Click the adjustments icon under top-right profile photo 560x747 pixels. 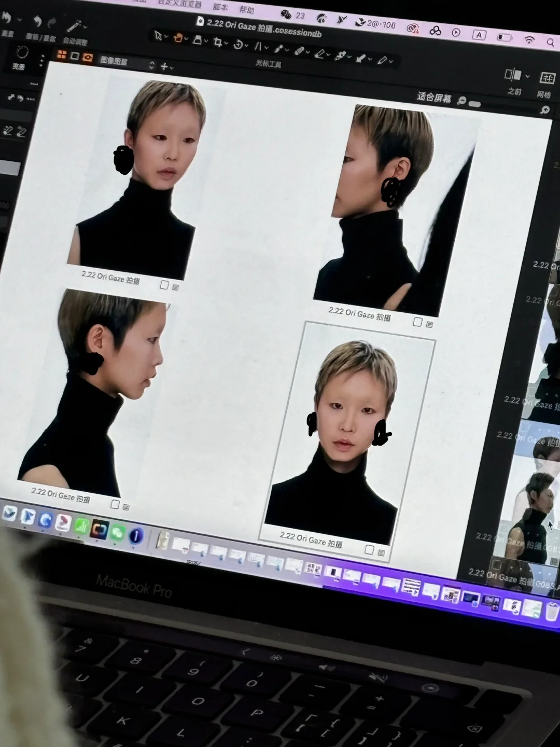point(429,324)
